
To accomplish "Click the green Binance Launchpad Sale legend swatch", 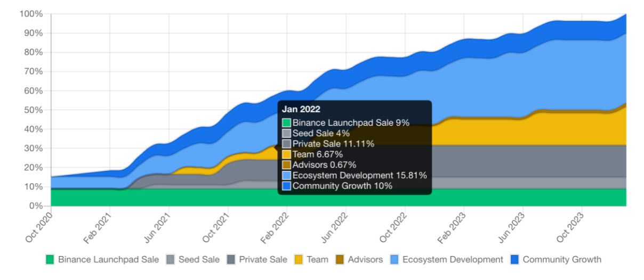I will [50, 260].
